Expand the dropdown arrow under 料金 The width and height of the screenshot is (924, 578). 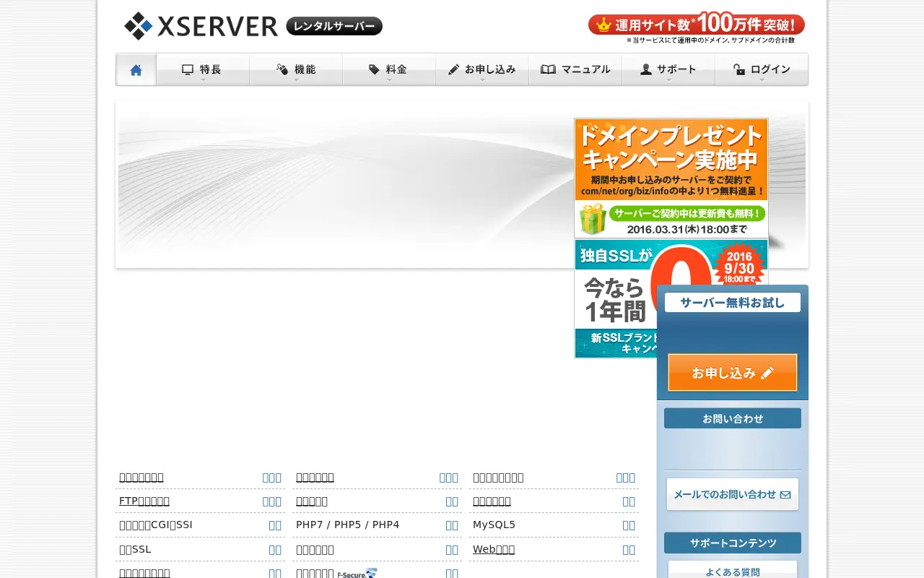click(x=389, y=80)
